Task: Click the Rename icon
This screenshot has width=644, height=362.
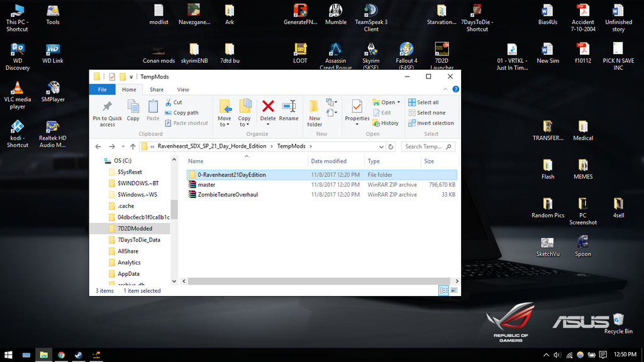Action: (x=289, y=110)
